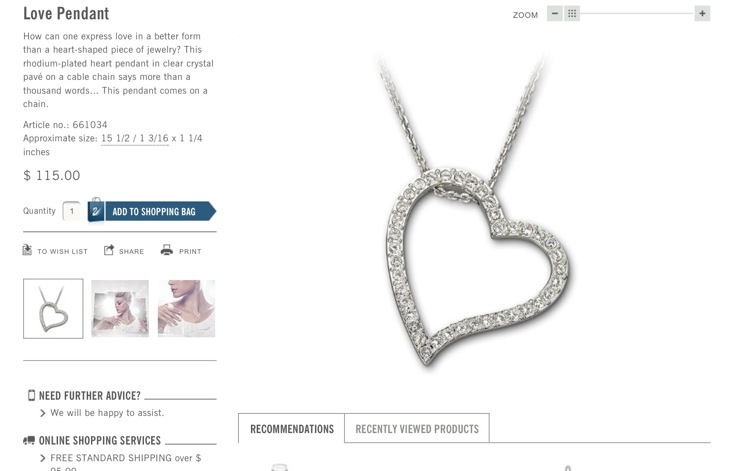734x471 pixels.
Task: Click the zoom grid view icon
Action: 572,14
